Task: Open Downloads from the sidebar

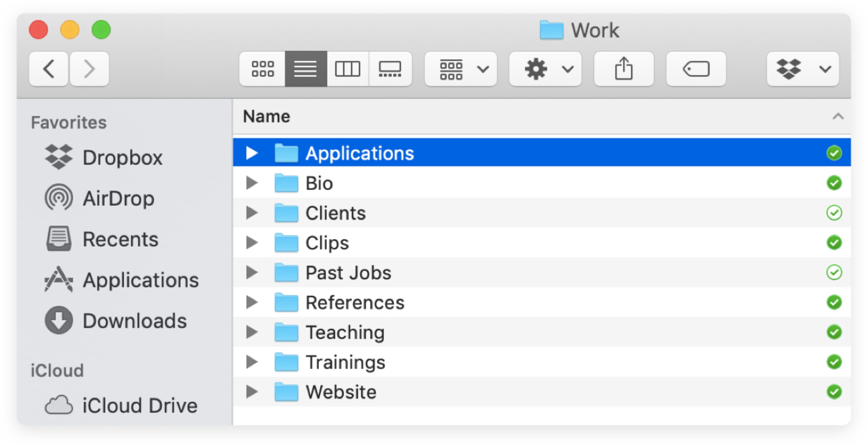Action: tap(135, 321)
